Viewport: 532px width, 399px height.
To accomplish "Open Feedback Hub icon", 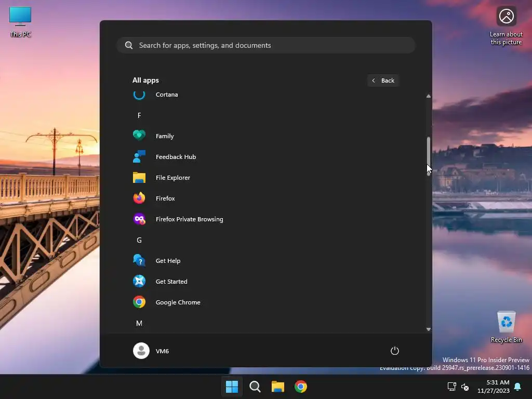I will (x=139, y=157).
